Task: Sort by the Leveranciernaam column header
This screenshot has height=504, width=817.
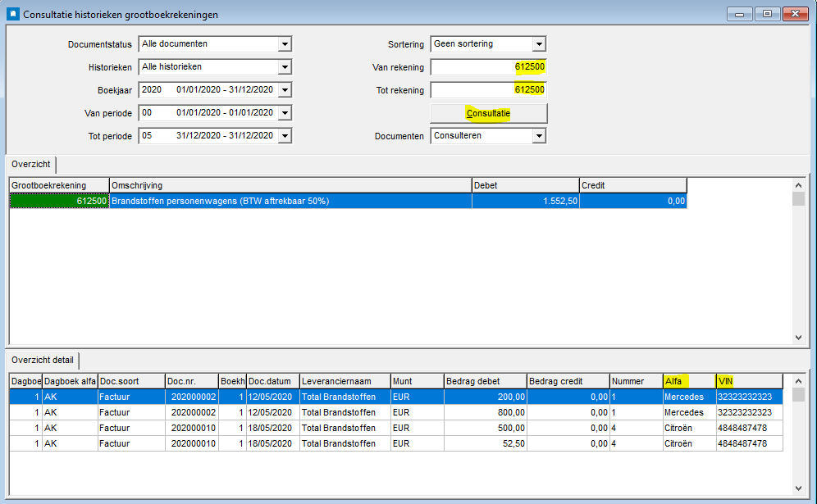Action: [x=345, y=381]
